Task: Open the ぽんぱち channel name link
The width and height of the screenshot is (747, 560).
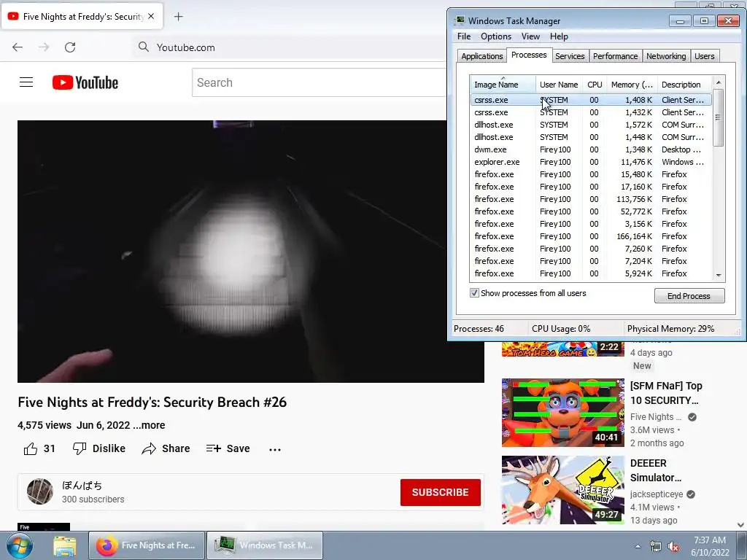Action: 82,485
